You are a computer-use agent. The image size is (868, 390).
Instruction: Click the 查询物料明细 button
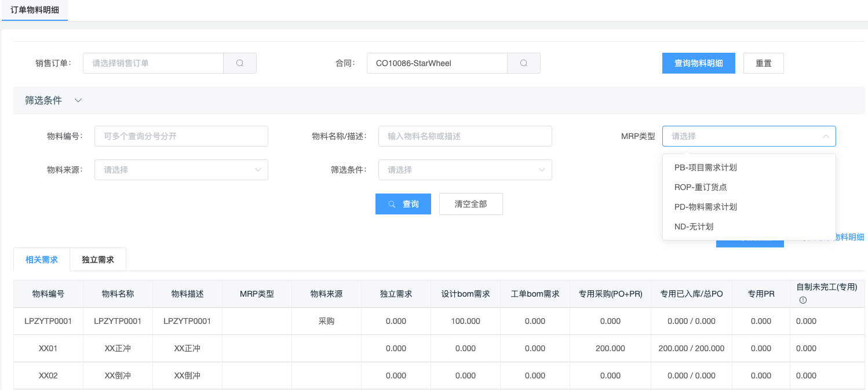[x=698, y=63]
